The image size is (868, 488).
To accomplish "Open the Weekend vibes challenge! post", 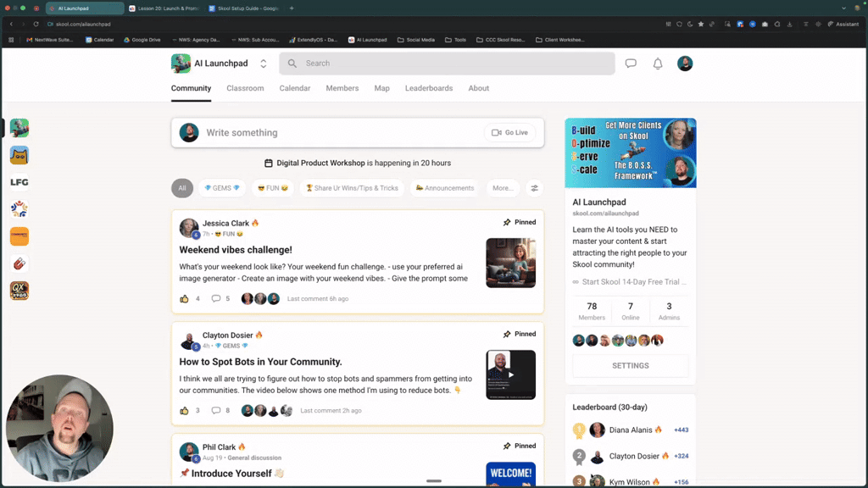I will click(x=236, y=250).
